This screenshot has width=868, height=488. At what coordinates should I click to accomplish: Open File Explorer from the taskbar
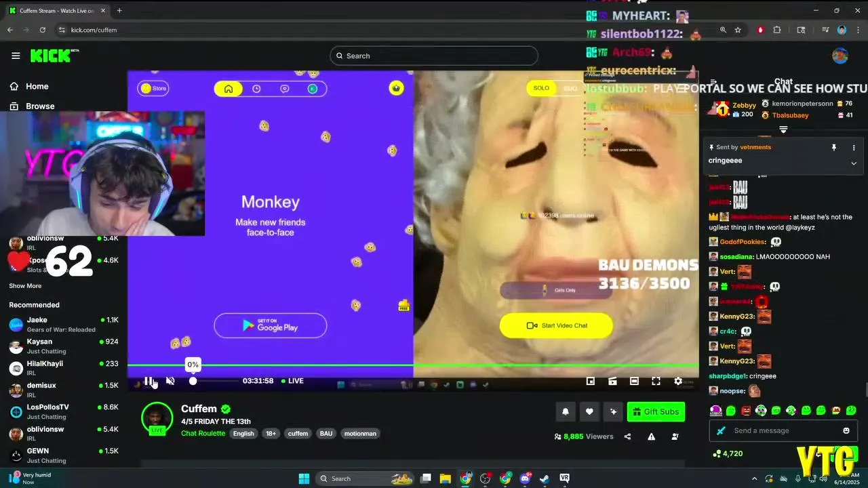(x=446, y=479)
